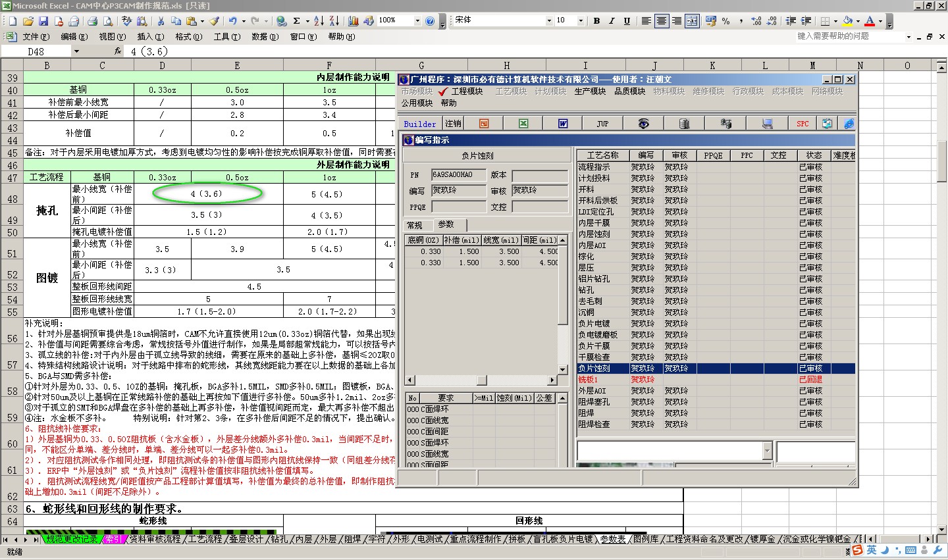Toggle Merge and Center
The image size is (948, 560).
(692, 21)
